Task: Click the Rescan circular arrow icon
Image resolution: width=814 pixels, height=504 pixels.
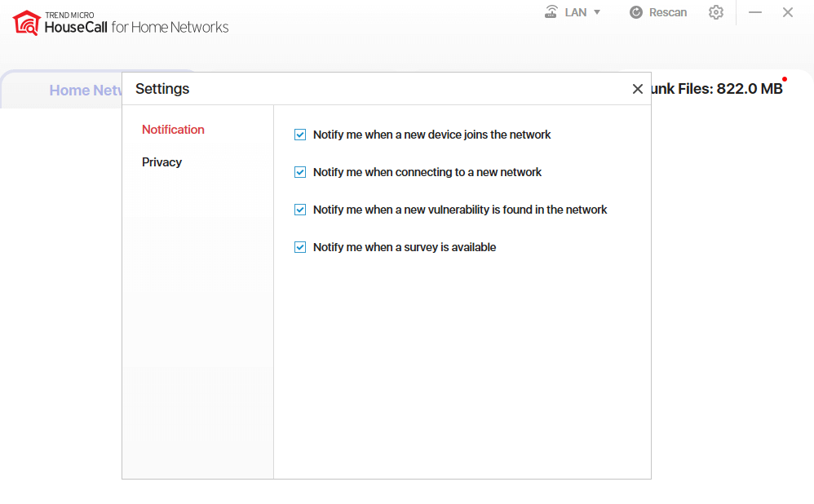Action: [636, 12]
